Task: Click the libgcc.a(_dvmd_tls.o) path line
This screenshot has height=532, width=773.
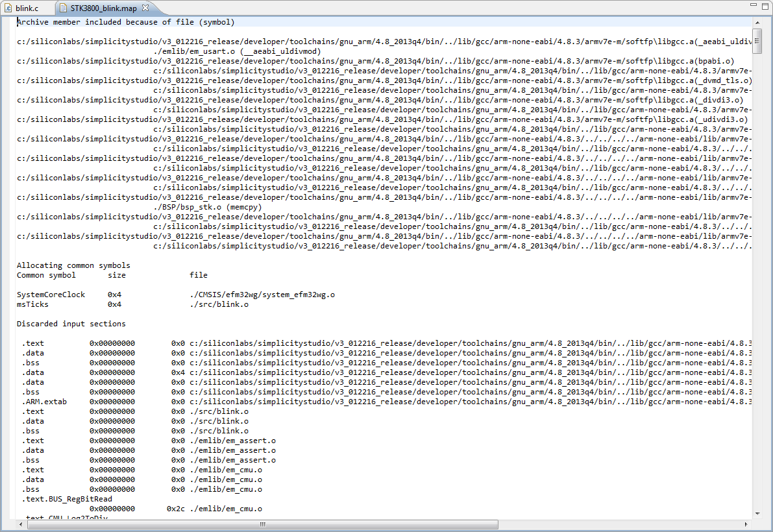Action: click(x=384, y=80)
